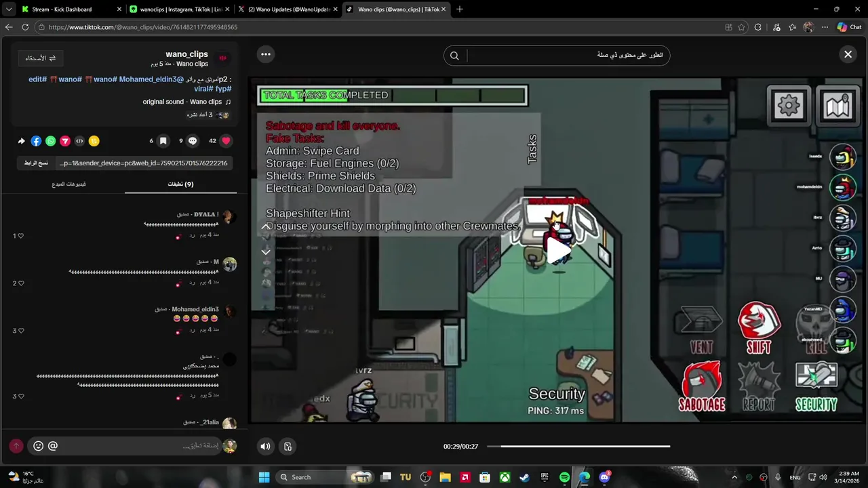Screen dimensions: 868x488
Task: Open the tab search dropdown
Action: [x=8, y=9]
